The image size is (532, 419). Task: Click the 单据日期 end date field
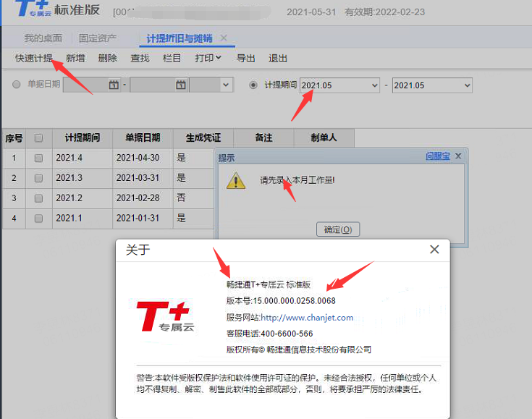(x=159, y=85)
